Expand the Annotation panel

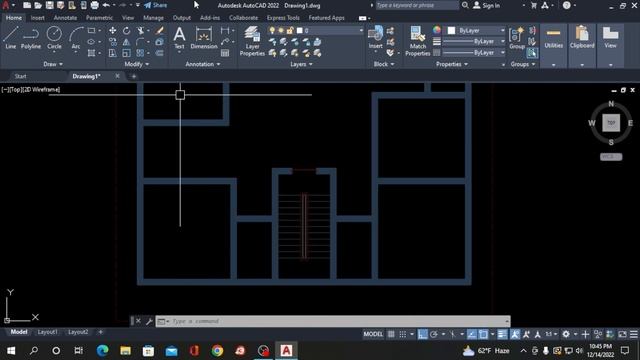(x=203, y=64)
